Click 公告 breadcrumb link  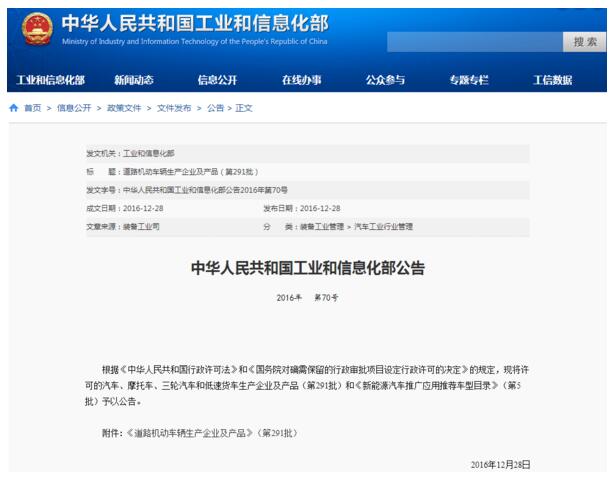click(x=215, y=108)
